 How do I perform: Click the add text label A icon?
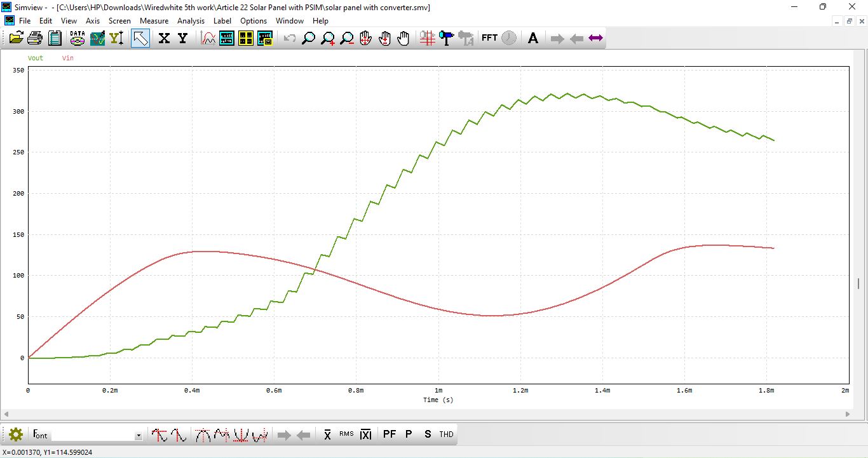point(533,38)
